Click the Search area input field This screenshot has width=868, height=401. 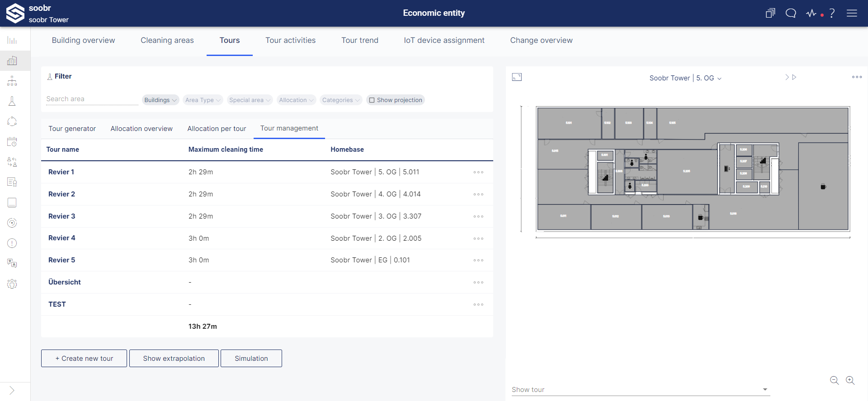click(x=92, y=99)
